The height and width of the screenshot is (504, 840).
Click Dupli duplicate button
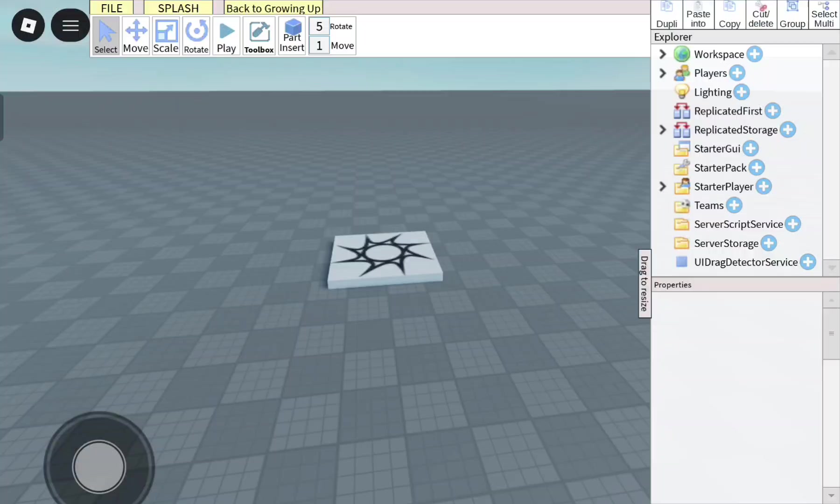(667, 15)
